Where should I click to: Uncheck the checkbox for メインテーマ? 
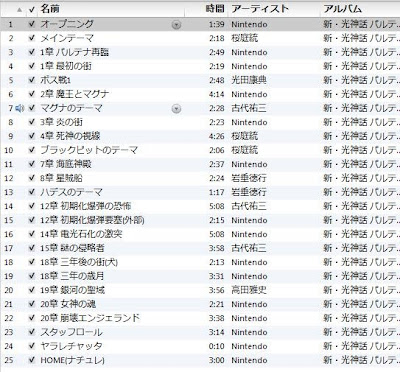[32, 38]
